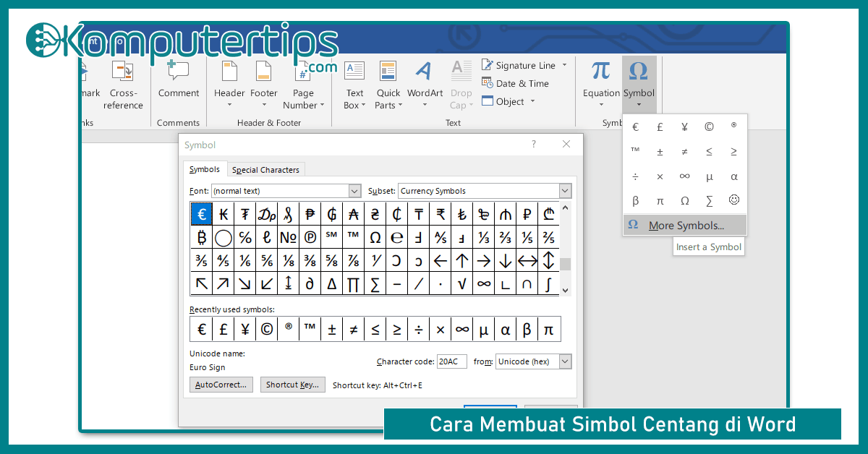
Task: Open the Header dropdown button
Action: point(229,85)
